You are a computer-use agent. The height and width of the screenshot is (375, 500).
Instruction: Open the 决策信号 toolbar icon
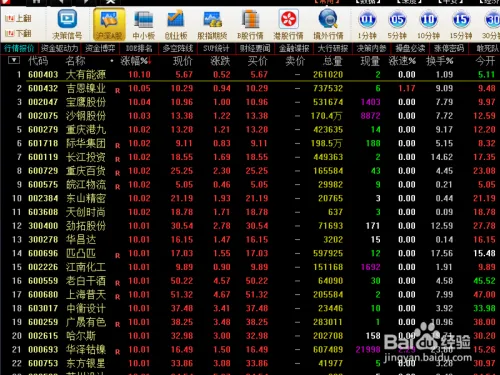point(67,24)
